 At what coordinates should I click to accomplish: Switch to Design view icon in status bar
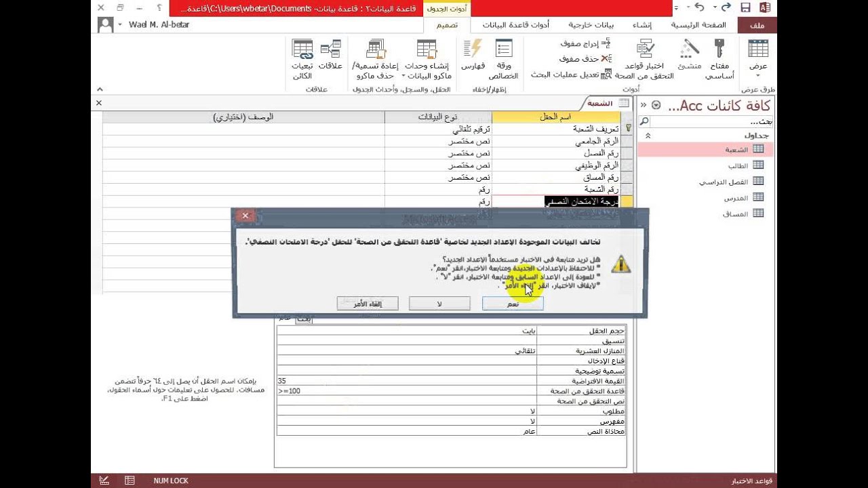coord(104,481)
